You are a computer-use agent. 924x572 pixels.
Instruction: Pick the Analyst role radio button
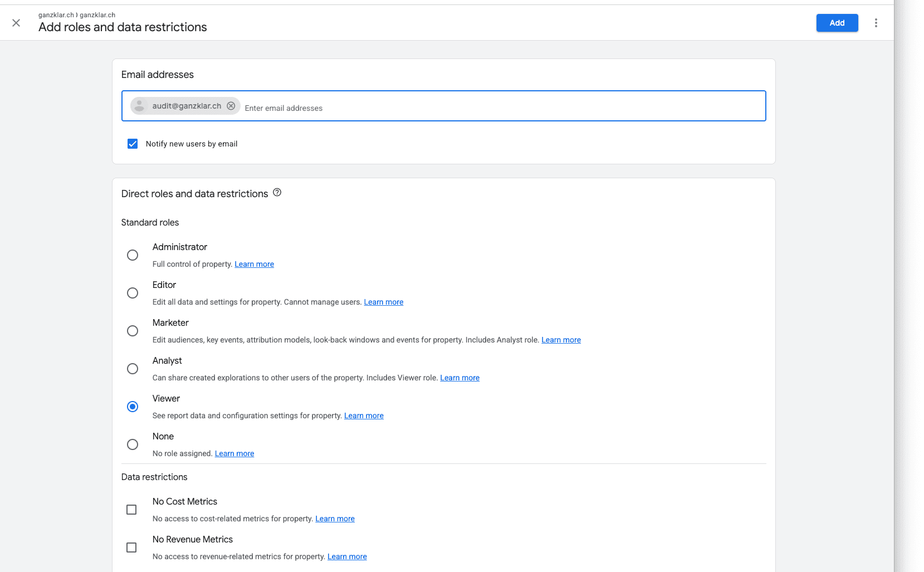(x=133, y=369)
